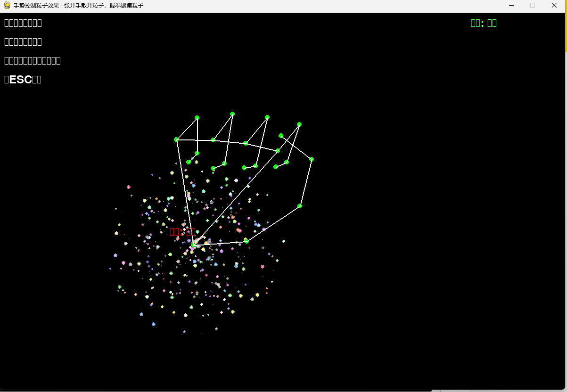Click the pygame snake icon in title bar

point(7,6)
